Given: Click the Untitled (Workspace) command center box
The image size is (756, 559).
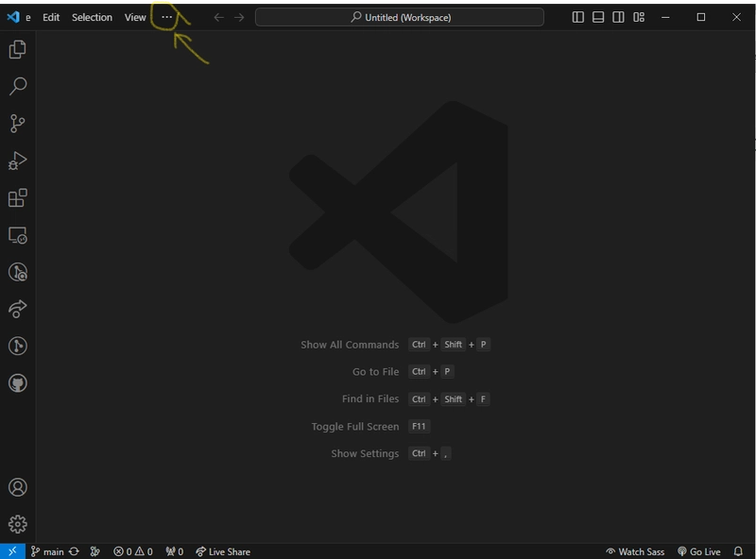Looking at the screenshot, I should coord(400,17).
